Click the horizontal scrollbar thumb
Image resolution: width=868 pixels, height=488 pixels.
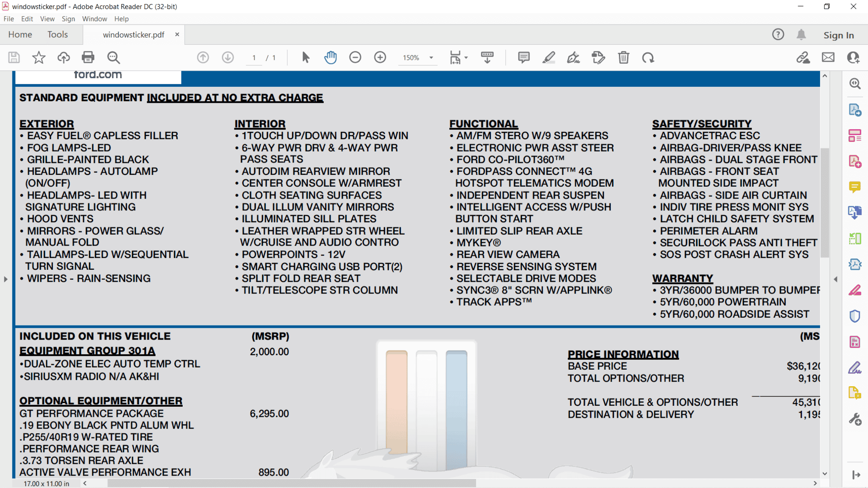click(x=291, y=483)
